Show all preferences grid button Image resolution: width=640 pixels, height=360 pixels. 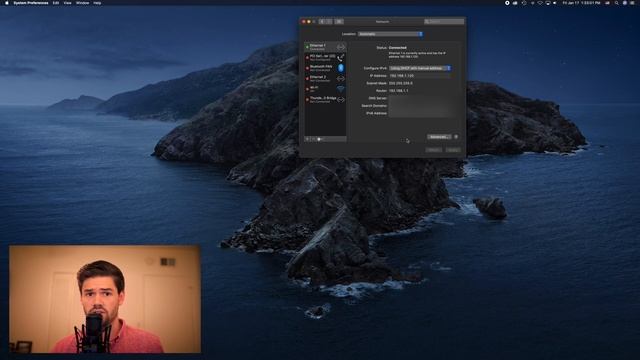coord(339,21)
